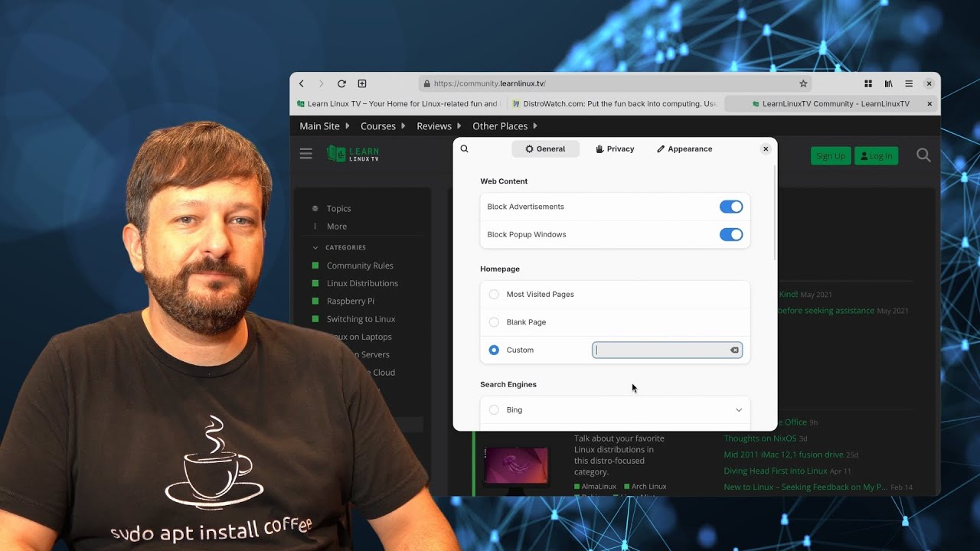Open the forum sidebar hamburger menu
980x551 pixels.
(306, 154)
